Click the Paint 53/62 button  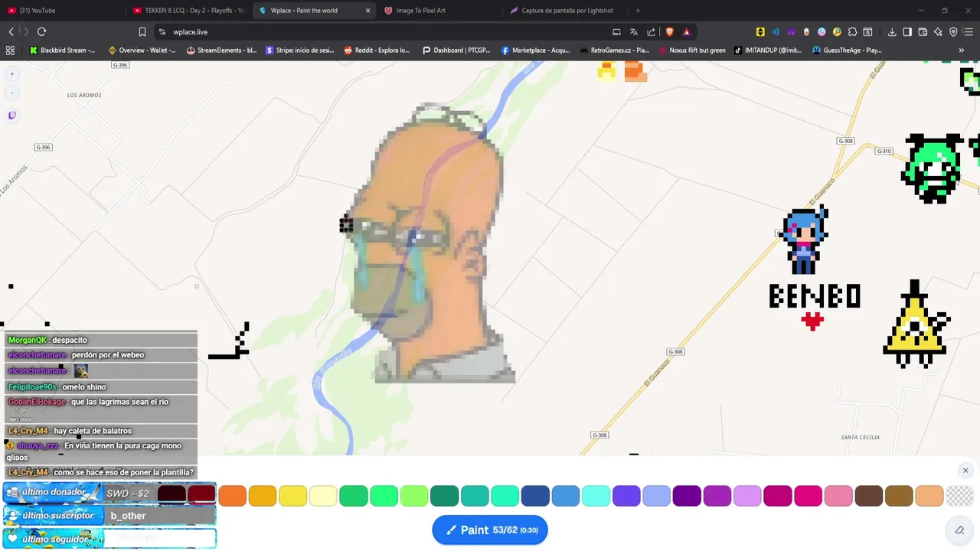[490, 530]
